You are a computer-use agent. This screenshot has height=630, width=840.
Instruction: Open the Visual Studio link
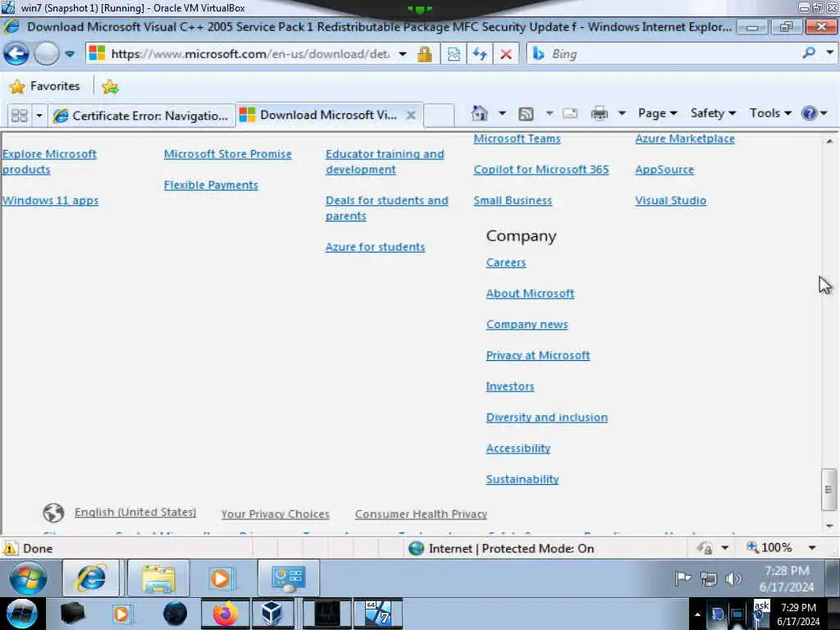pos(671,201)
